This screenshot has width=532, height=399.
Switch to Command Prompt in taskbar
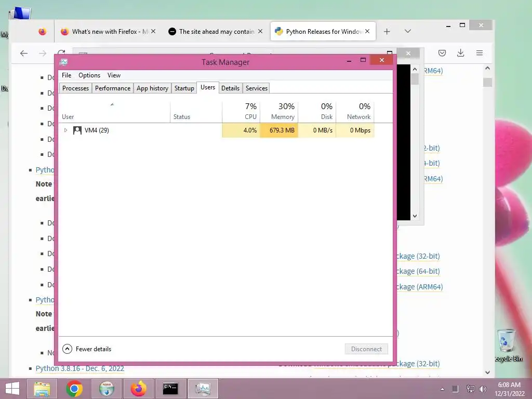pyautogui.click(x=170, y=389)
